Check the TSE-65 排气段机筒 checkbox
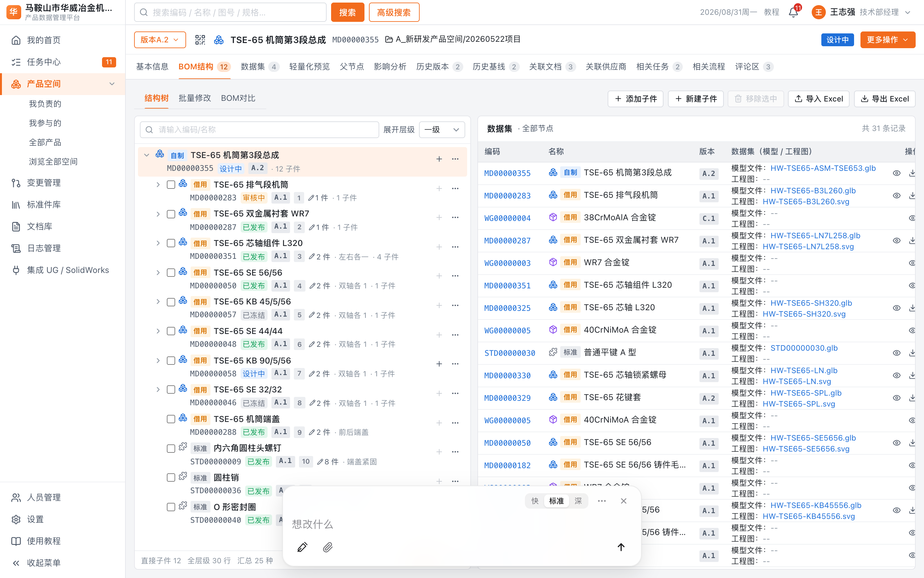 171,185
